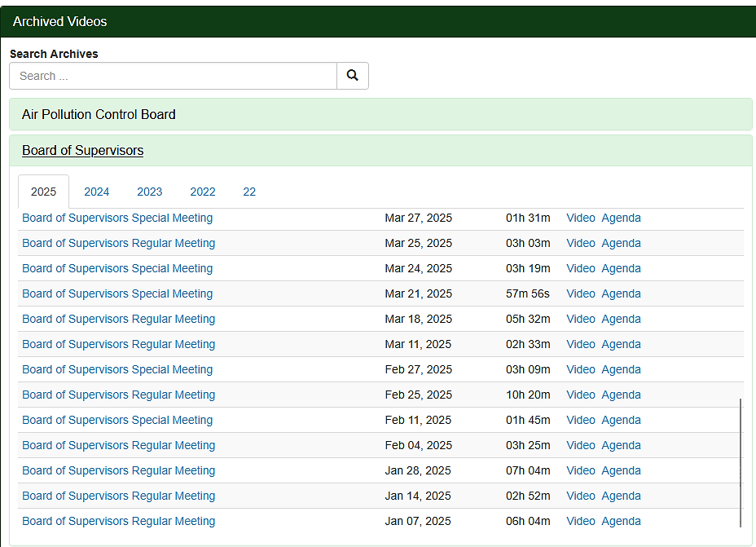This screenshot has width=756, height=547.
Task: Open the Agenda for Jan 07, 2025 meeting
Action: point(621,521)
